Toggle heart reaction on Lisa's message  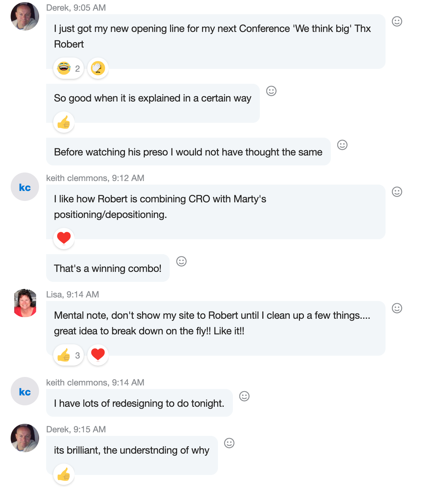pos(98,355)
